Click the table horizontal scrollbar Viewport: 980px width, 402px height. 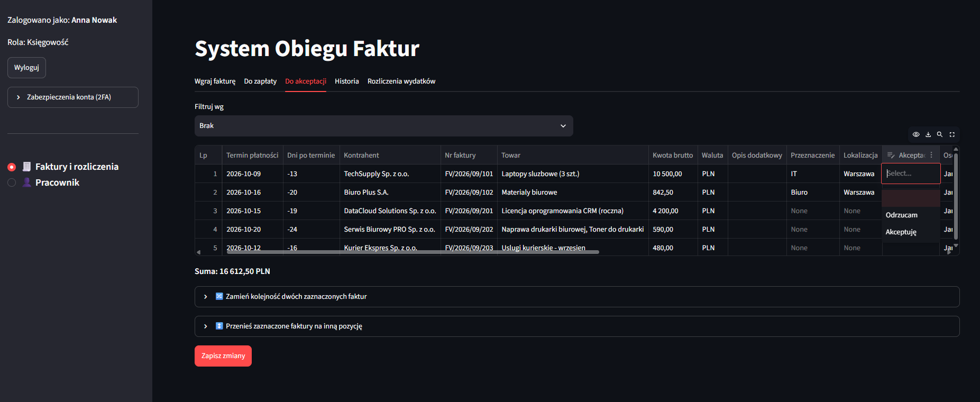point(413,252)
